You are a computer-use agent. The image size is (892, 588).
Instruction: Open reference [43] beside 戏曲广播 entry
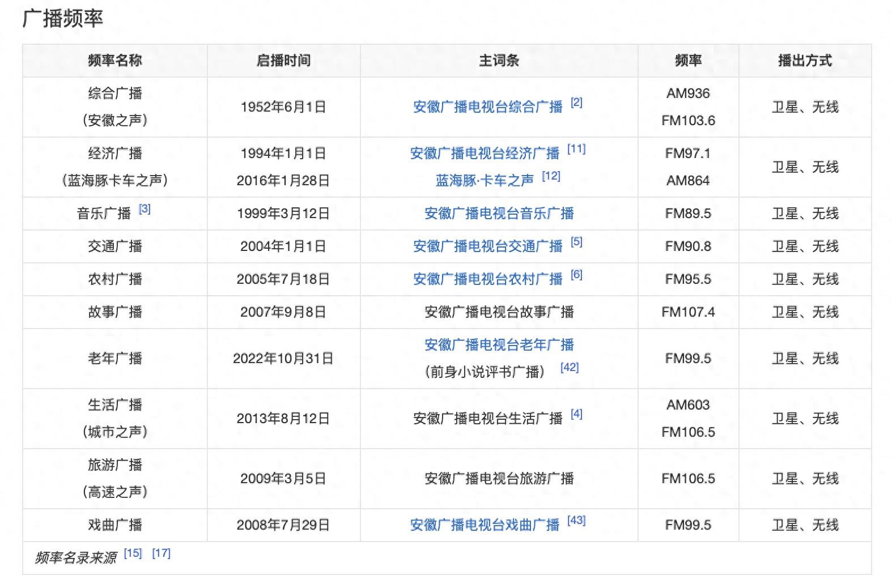click(576, 521)
